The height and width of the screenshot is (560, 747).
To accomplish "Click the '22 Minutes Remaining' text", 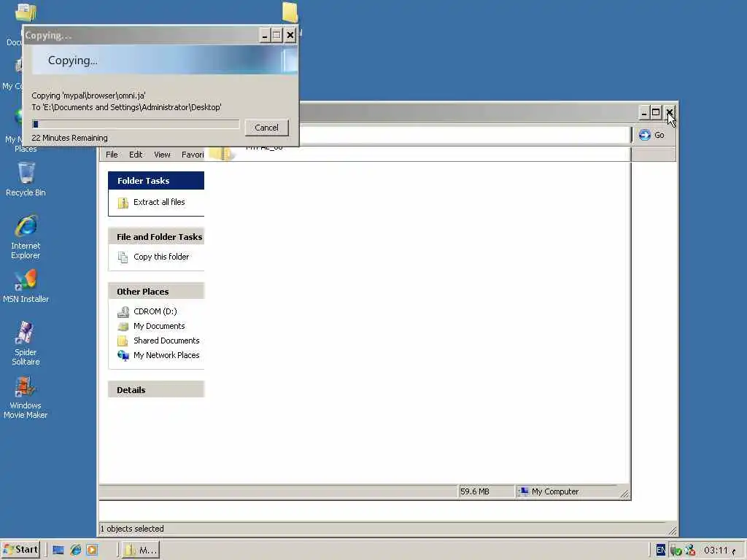I will coord(69,138).
